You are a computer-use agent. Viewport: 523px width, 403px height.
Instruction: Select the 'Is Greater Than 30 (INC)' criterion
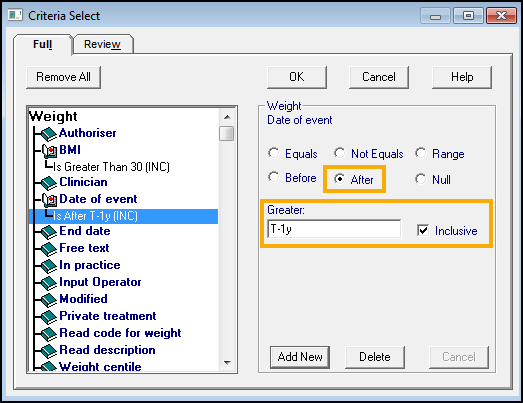tap(111, 166)
